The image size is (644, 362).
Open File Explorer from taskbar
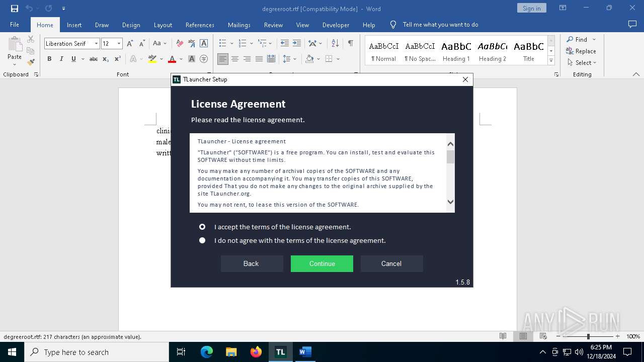231,352
